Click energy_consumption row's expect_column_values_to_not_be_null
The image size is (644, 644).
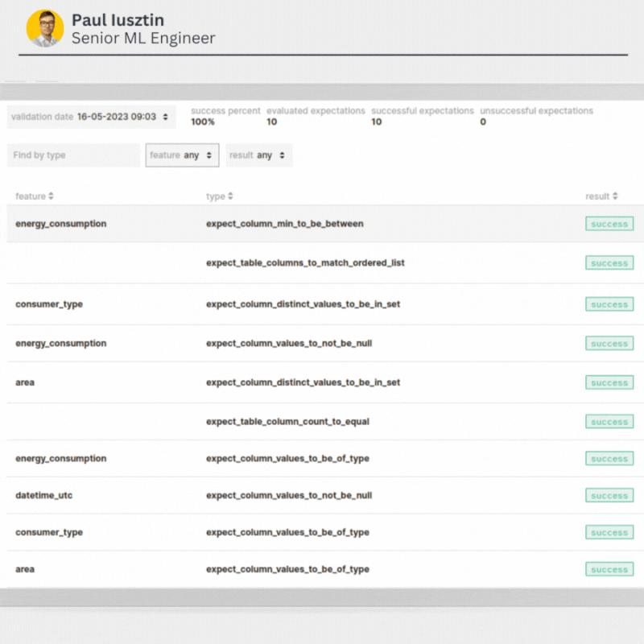click(289, 344)
